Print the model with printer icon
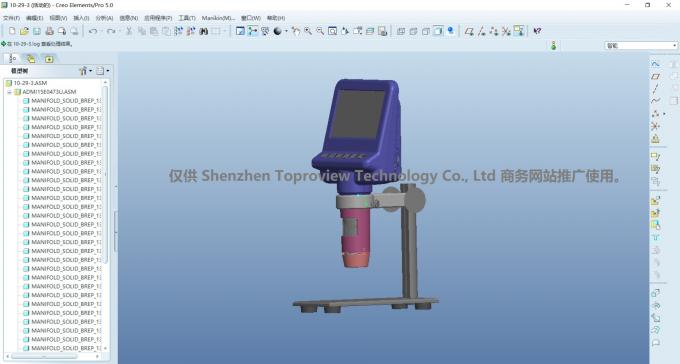Screen dimensions: 680x364 (49, 31)
